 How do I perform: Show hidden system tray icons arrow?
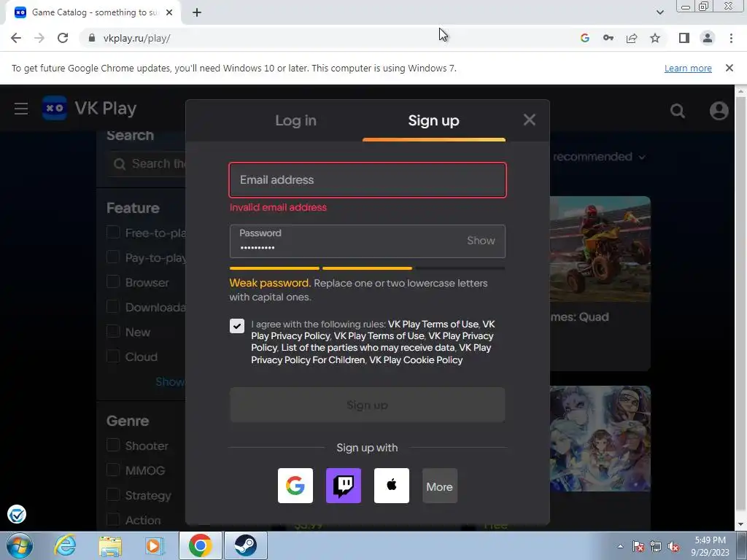coord(620,546)
